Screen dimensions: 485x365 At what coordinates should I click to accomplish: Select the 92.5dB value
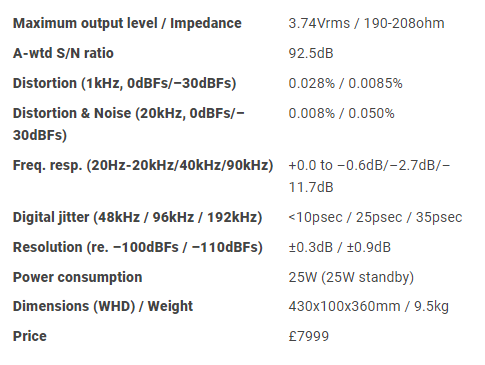coord(311,53)
